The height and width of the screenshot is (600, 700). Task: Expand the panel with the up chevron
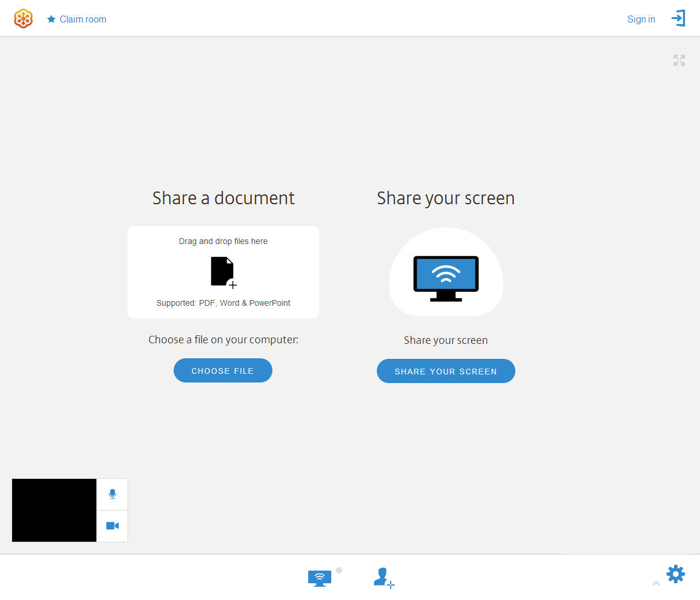pyautogui.click(x=656, y=583)
